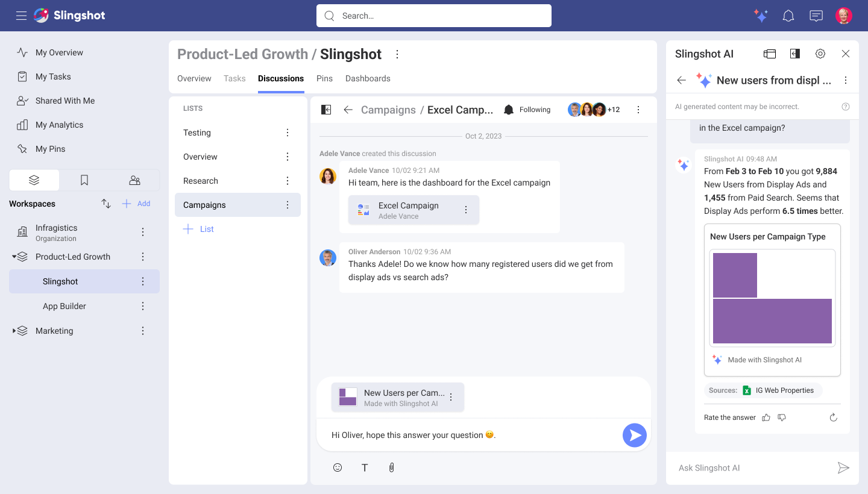Attach a file with the paperclip
The width and height of the screenshot is (868, 494).
click(392, 467)
